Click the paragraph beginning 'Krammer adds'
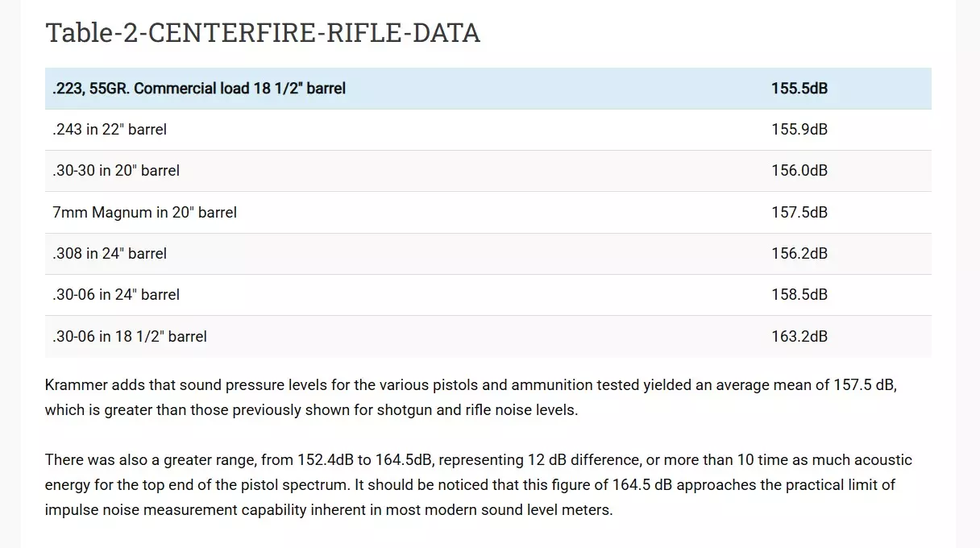Screen dimensions: 980x548 click(471, 397)
